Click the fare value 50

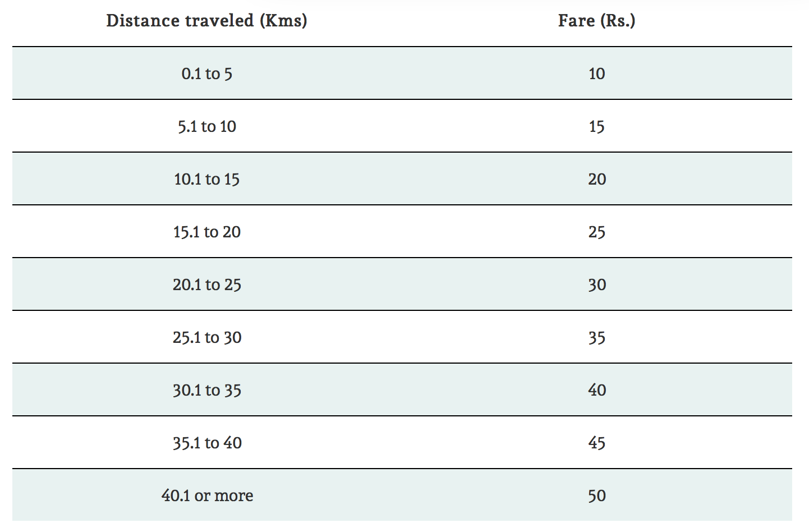pos(596,496)
